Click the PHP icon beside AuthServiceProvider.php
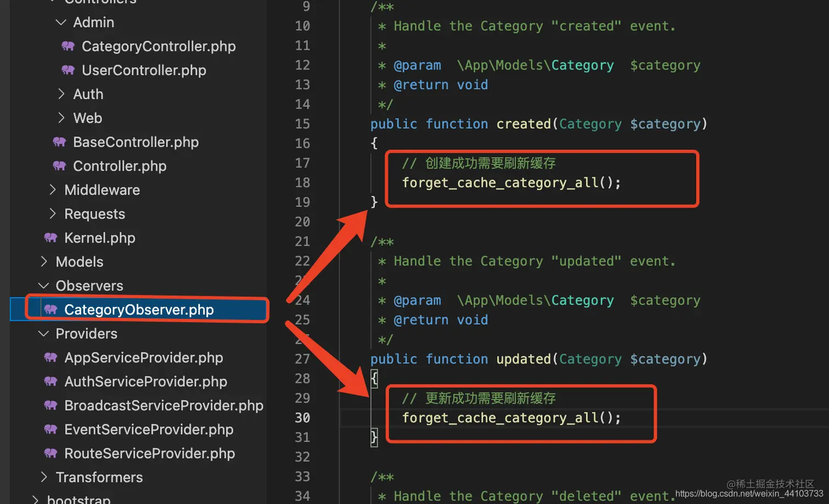Image resolution: width=829 pixels, height=504 pixels. coord(50,381)
